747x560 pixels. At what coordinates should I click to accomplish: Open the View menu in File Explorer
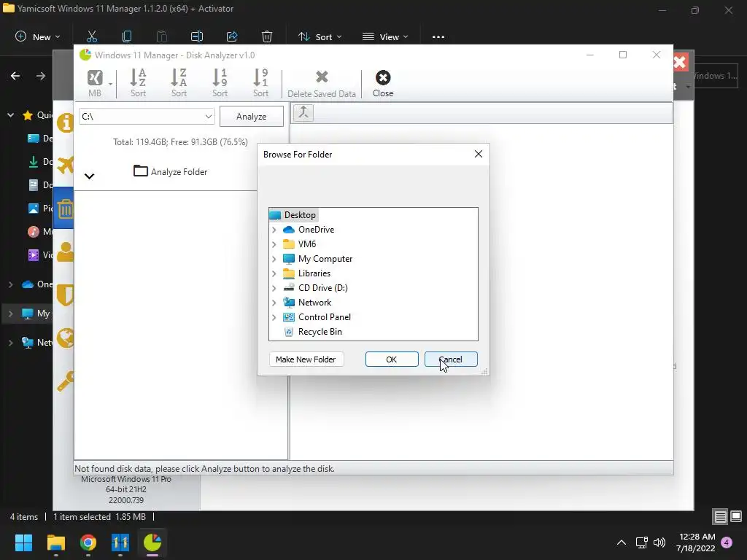(x=385, y=36)
